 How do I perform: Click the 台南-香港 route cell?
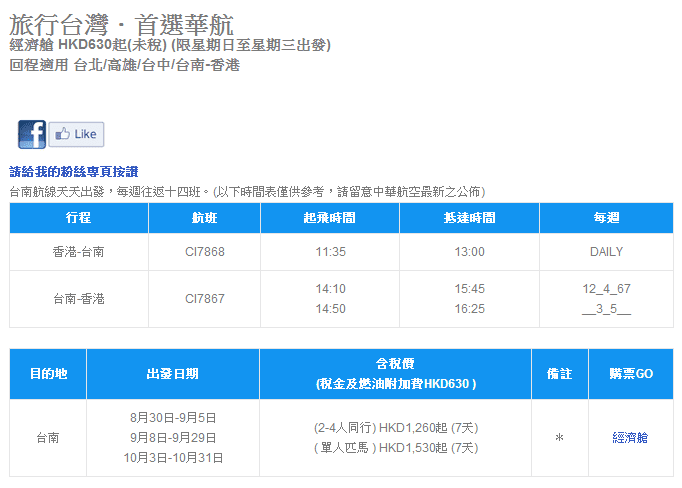[79, 298]
